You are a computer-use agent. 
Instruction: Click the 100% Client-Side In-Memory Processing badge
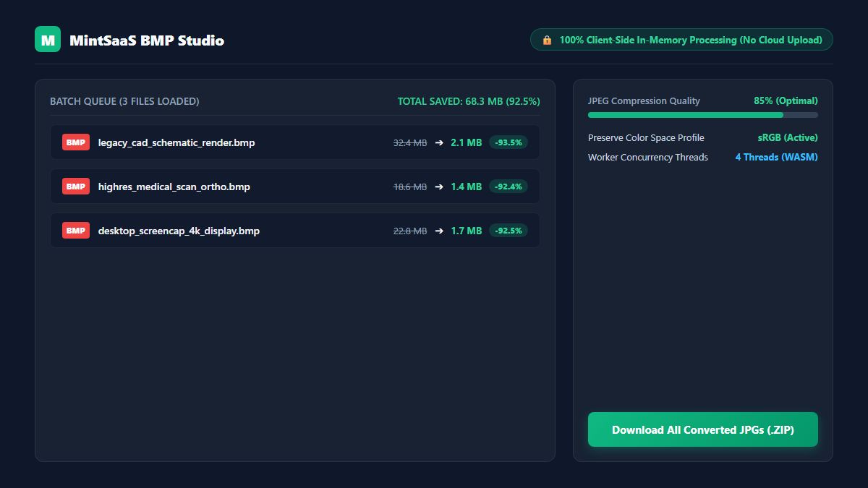pos(681,40)
